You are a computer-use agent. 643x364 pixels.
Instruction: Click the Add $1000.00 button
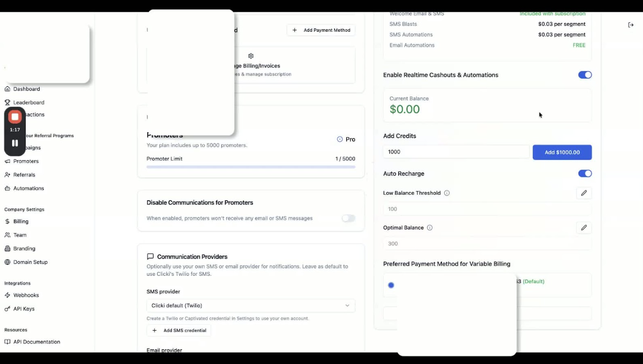point(562,152)
